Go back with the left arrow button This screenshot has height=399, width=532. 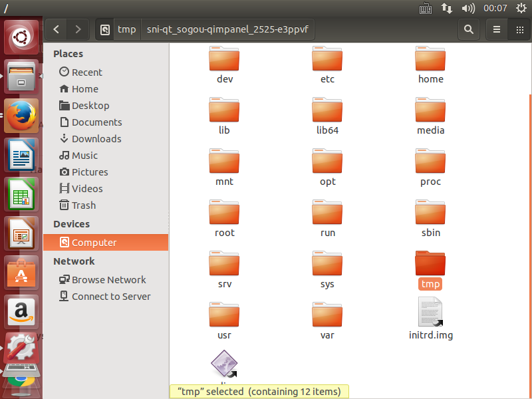pyautogui.click(x=57, y=29)
